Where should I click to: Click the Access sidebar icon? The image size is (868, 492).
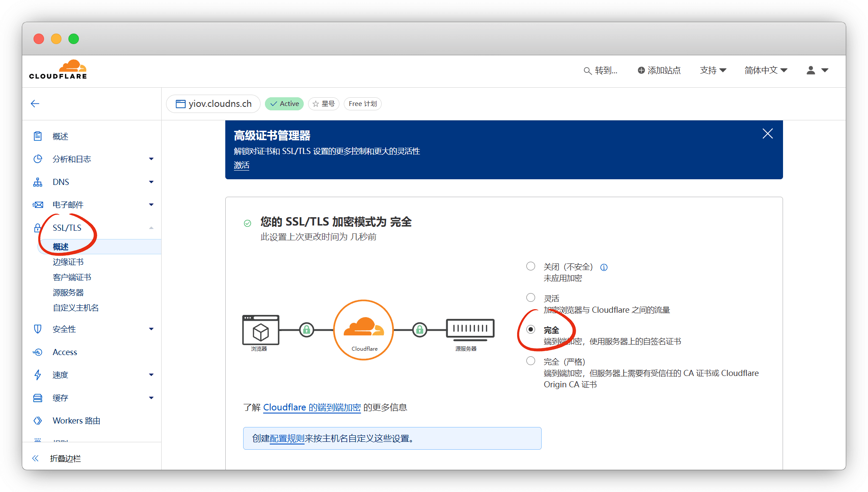[x=38, y=352]
